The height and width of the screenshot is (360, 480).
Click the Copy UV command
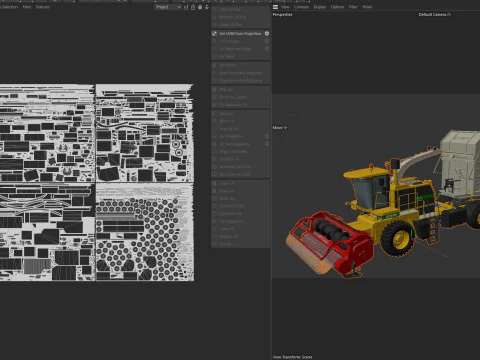tap(240, 183)
